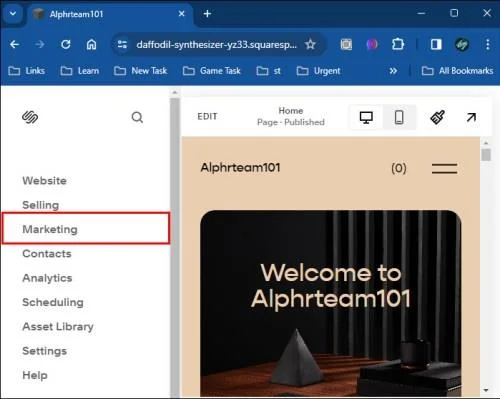Image resolution: width=500 pixels, height=399 pixels.
Task: Click the browser home icon
Action: 91,44
